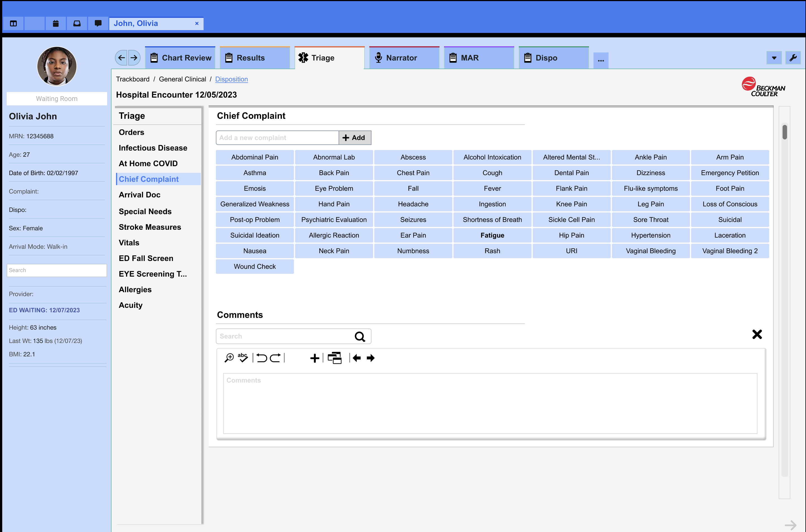806x532 pixels.
Task: Open the inbox tray icon
Action: tap(77, 23)
